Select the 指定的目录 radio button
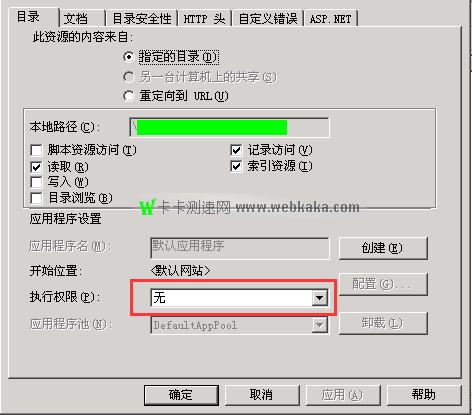This screenshot has height=415, width=472. (x=129, y=57)
